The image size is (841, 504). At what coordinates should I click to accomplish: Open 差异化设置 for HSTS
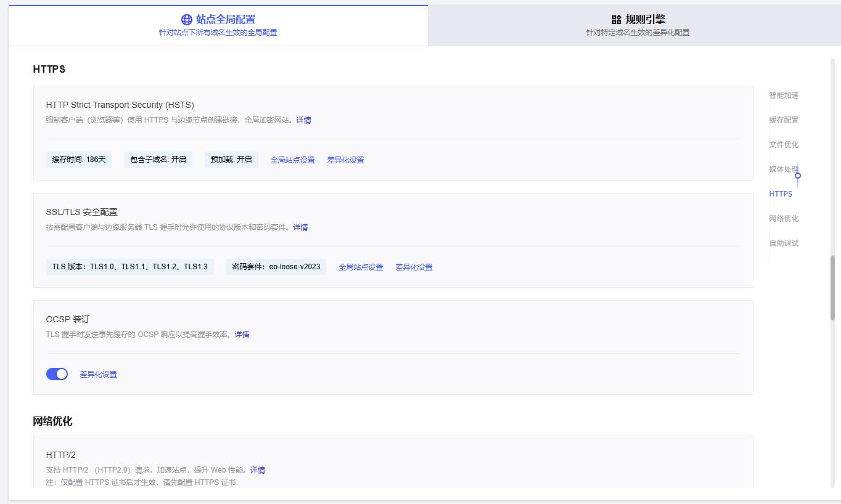(x=345, y=160)
